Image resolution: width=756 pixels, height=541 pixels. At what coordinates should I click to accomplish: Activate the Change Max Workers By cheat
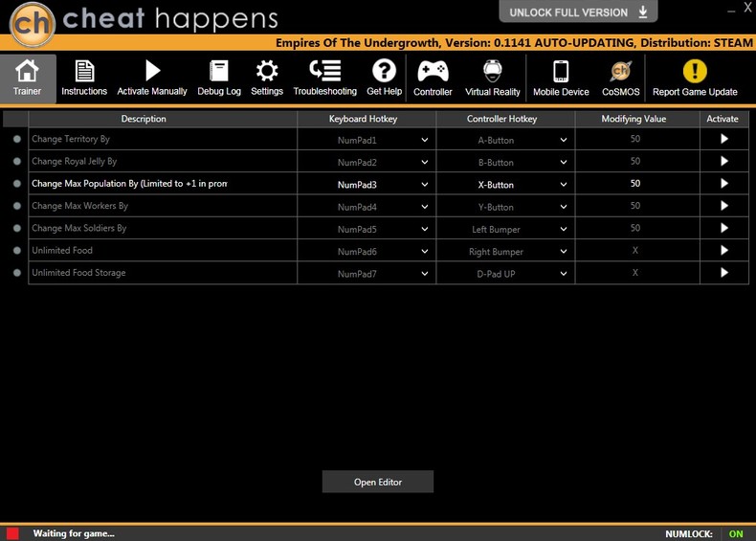pyautogui.click(x=723, y=206)
